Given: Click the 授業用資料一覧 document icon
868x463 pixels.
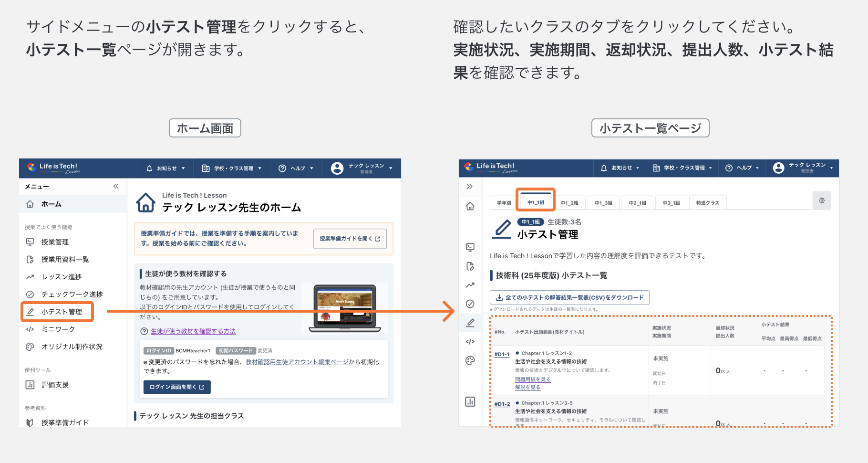Looking at the screenshot, I should tap(30, 259).
